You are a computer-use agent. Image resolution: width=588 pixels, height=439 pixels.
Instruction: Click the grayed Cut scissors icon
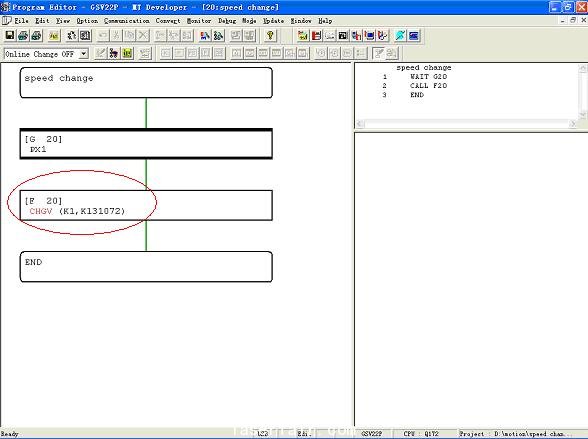coord(116,36)
